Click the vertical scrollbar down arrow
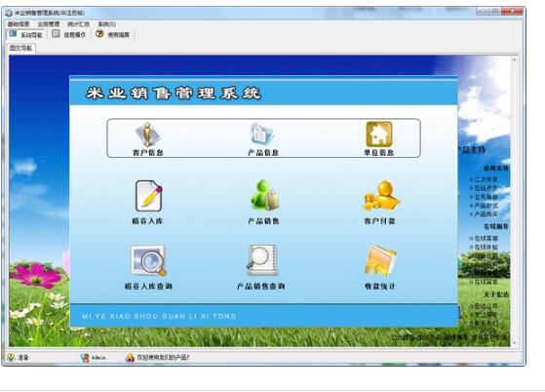Viewport: 545px width, 392px height. [x=515, y=343]
